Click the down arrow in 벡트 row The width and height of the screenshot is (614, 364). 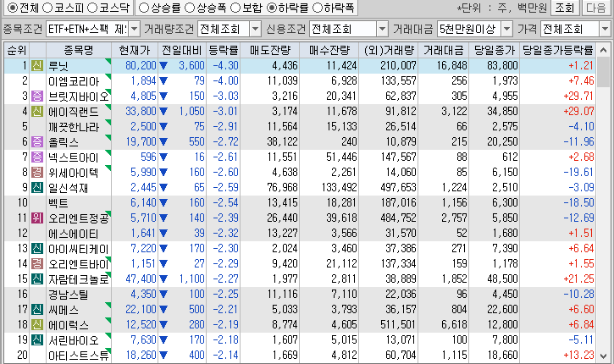click(163, 203)
